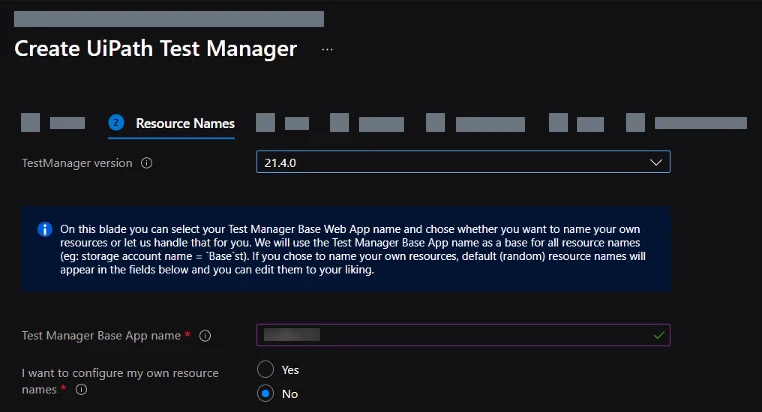Click the Yes option label text
This screenshot has width=762, height=412.
290,370
